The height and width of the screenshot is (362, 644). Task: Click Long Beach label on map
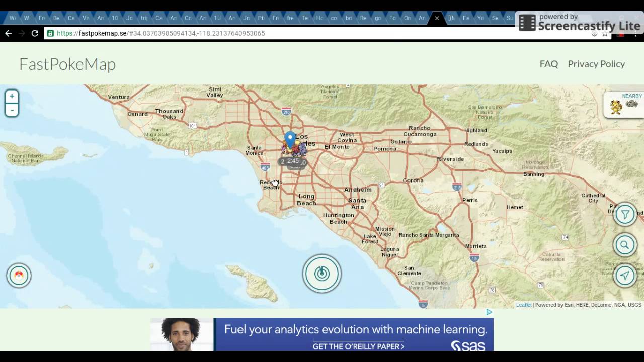point(306,200)
